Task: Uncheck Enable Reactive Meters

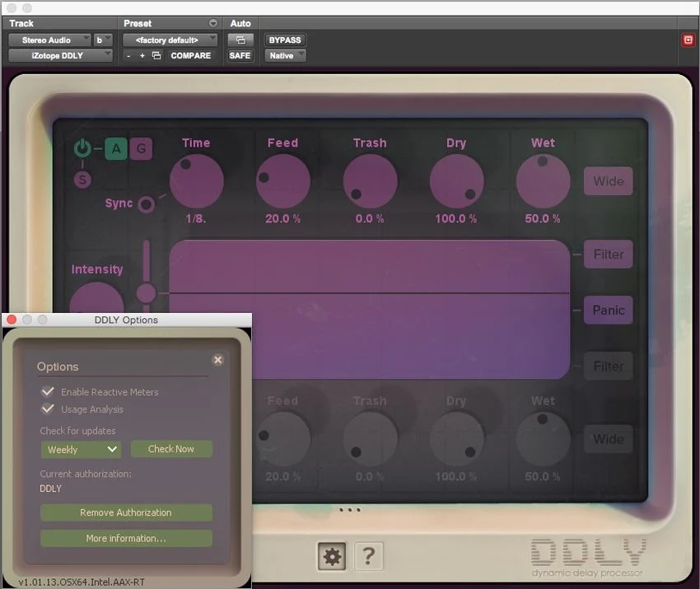Action: coord(48,391)
